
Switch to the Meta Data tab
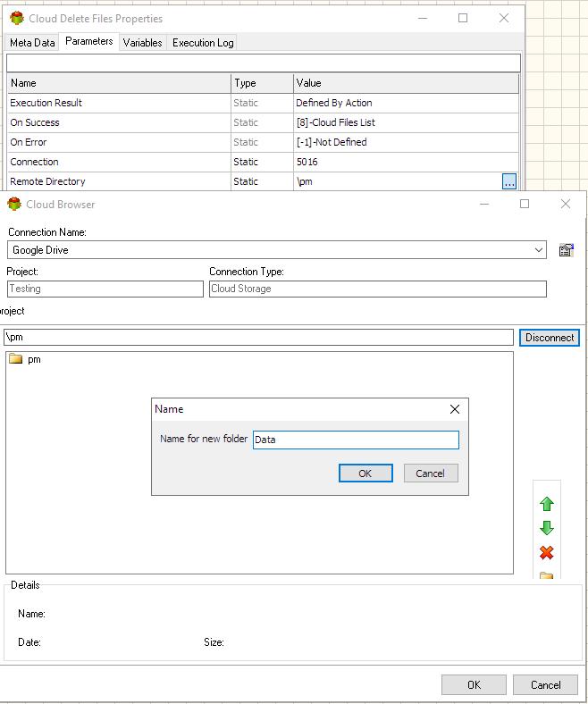32,43
